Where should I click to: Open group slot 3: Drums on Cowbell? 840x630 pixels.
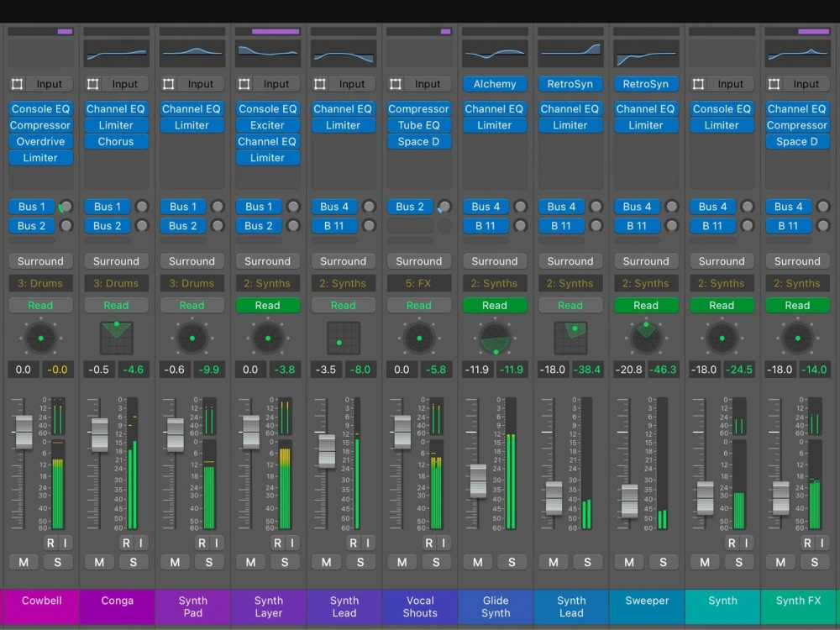(40, 283)
